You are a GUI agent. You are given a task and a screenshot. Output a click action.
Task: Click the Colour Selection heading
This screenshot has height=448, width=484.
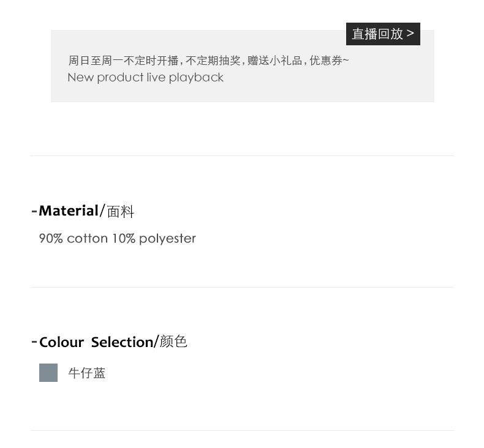coord(96,342)
